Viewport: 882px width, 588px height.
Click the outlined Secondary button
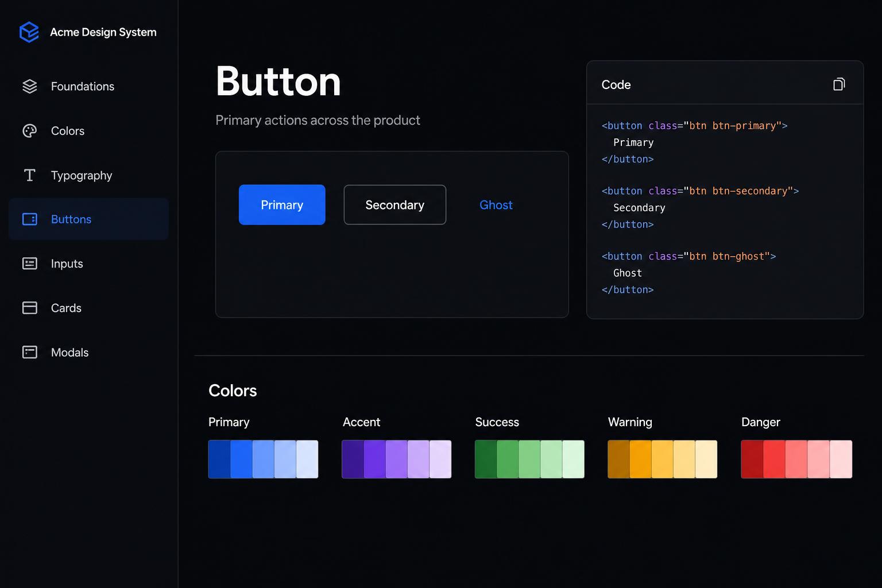coord(395,205)
